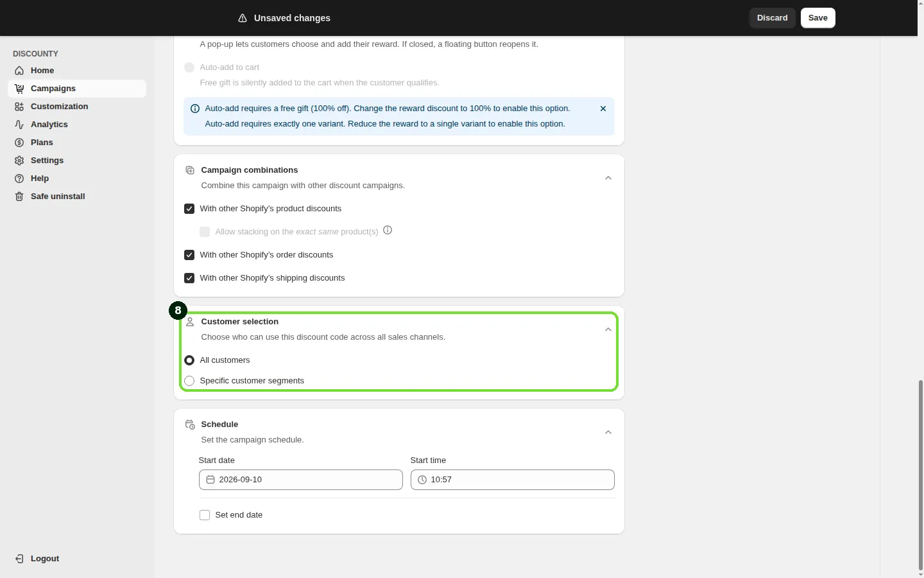The image size is (924, 578).
Task: Open Settings from the sidebar
Action: [x=77, y=161]
